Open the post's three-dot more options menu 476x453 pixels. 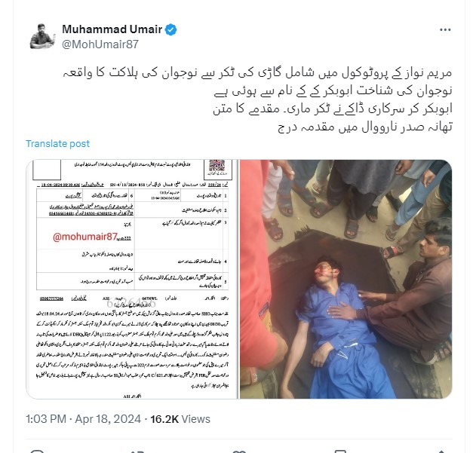pyautogui.click(x=445, y=29)
